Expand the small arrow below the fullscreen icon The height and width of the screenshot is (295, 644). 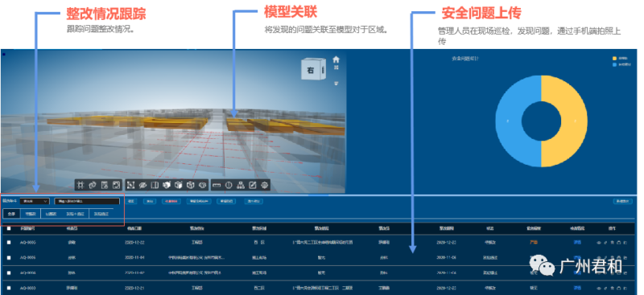click(x=336, y=84)
